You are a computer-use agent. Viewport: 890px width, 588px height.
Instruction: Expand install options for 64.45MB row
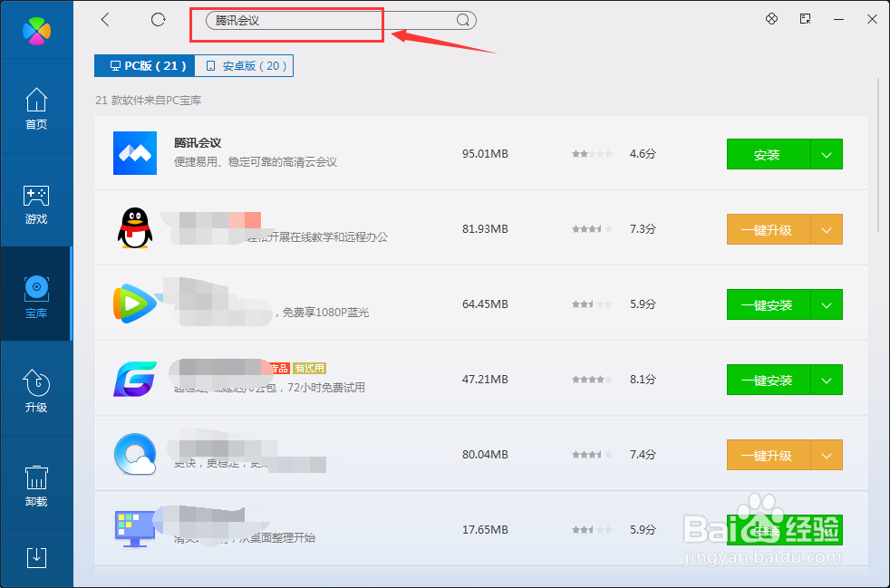pos(827,304)
